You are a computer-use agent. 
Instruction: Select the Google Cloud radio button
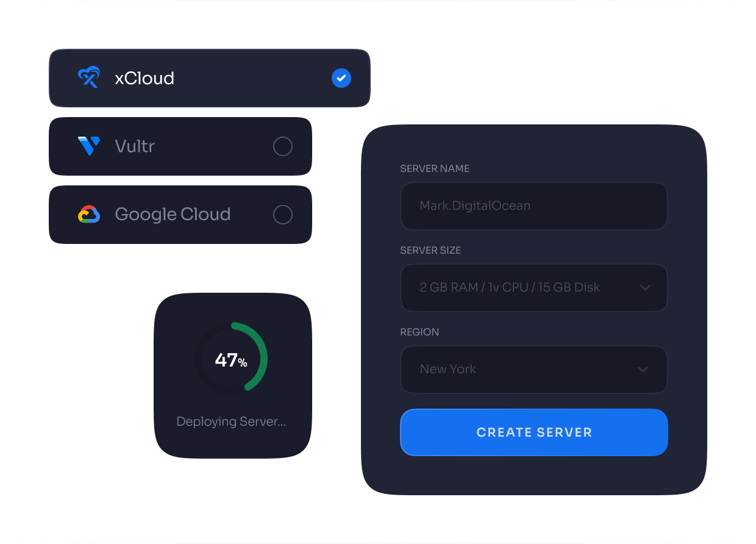click(283, 215)
